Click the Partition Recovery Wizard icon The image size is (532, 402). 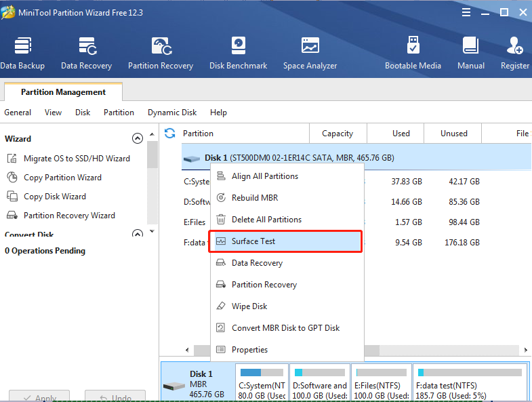pos(12,216)
